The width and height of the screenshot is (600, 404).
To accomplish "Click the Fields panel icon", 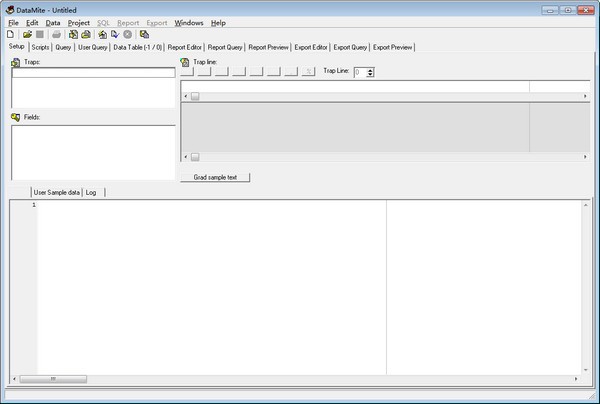I will tap(16, 117).
